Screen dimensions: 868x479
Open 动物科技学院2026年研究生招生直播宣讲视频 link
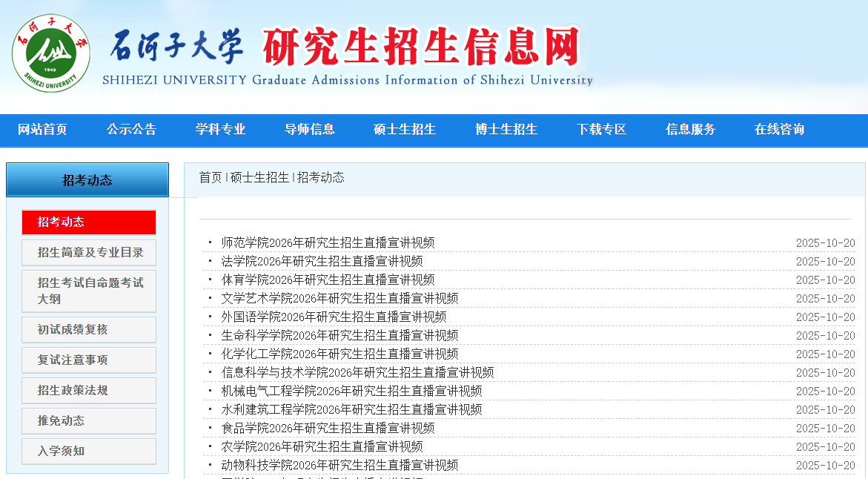339,465
